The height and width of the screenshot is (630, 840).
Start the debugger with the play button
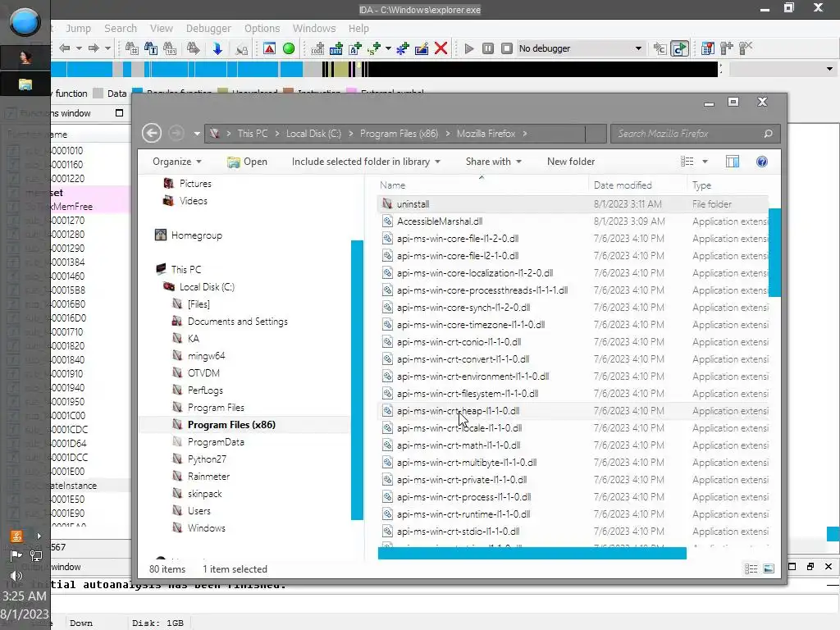tap(469, 48)
